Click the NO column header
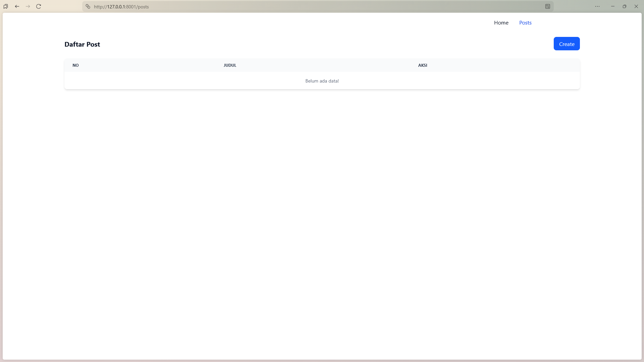This screenshot has width=644, height=362. [76, 65]
